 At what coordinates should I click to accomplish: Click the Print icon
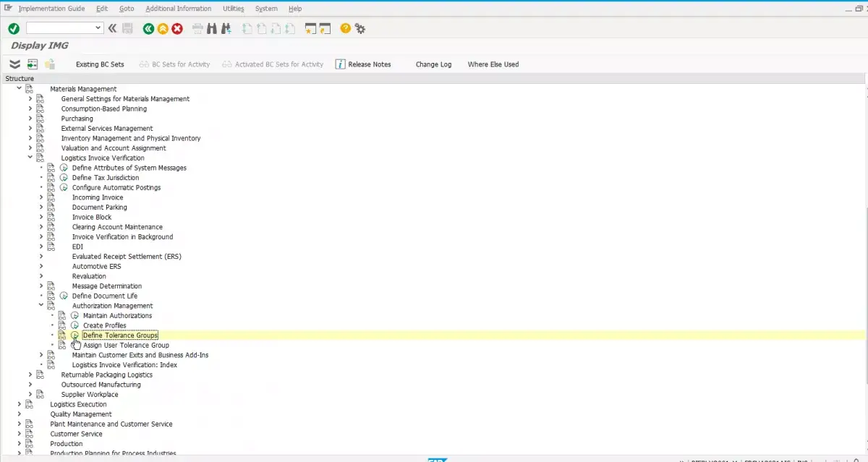pyautogui.click(x=198, y=28)
